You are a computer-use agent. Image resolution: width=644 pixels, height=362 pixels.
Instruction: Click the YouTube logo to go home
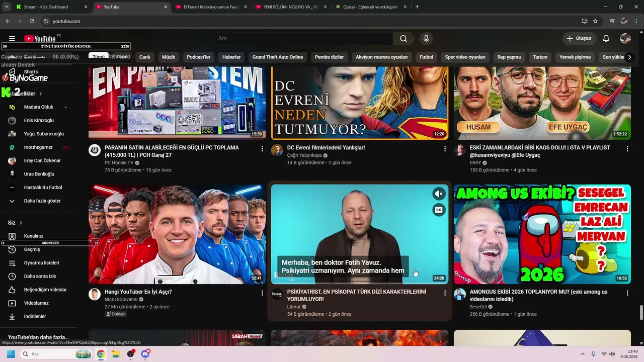pos(40,39)
